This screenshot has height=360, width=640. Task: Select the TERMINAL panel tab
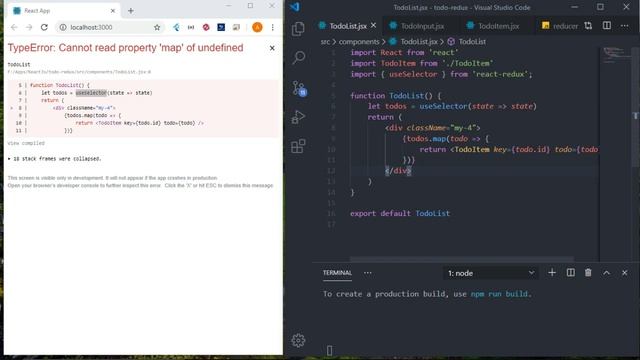tap(337, 273)
